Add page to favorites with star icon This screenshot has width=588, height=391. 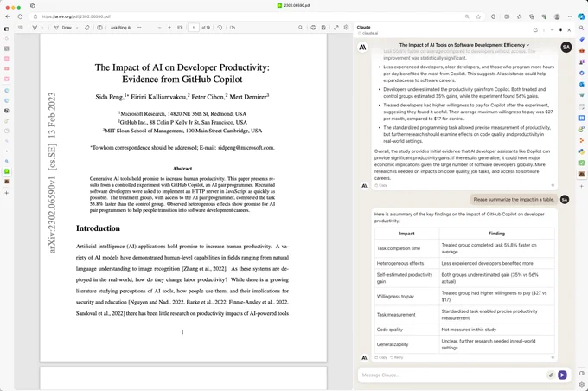point(478,16)
